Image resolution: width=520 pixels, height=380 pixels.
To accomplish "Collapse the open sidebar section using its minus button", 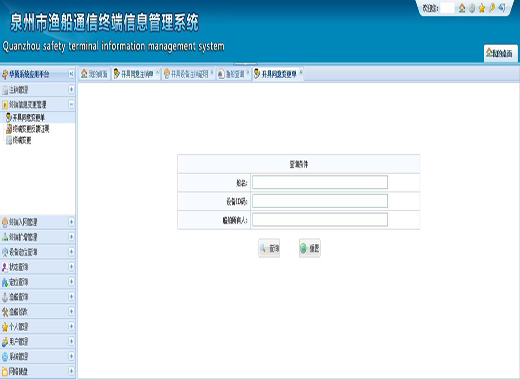I will click(x=71, y=104).
